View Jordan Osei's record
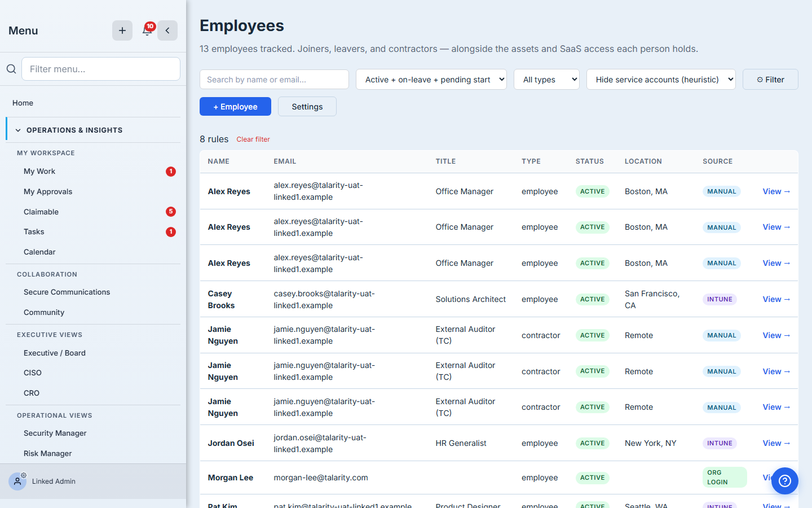The height and width of the screenshot is (508, 812). pyautogui.click(x=776, y=443)
